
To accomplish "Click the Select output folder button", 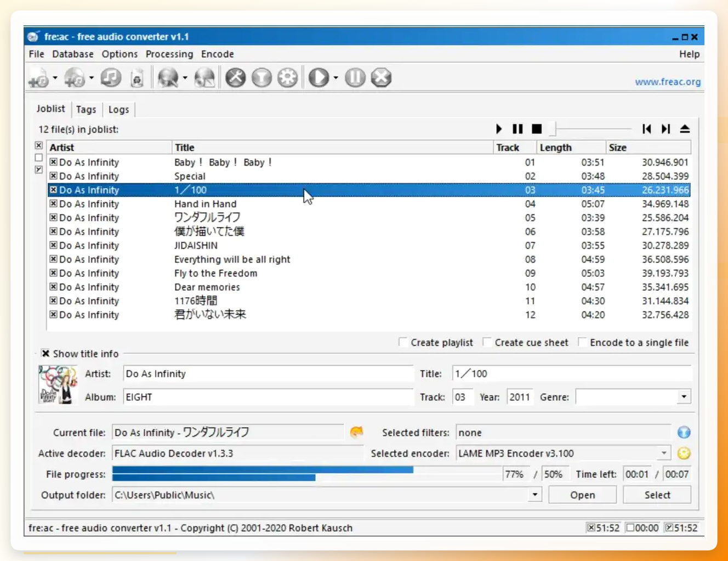I will [x=657, y=495].
